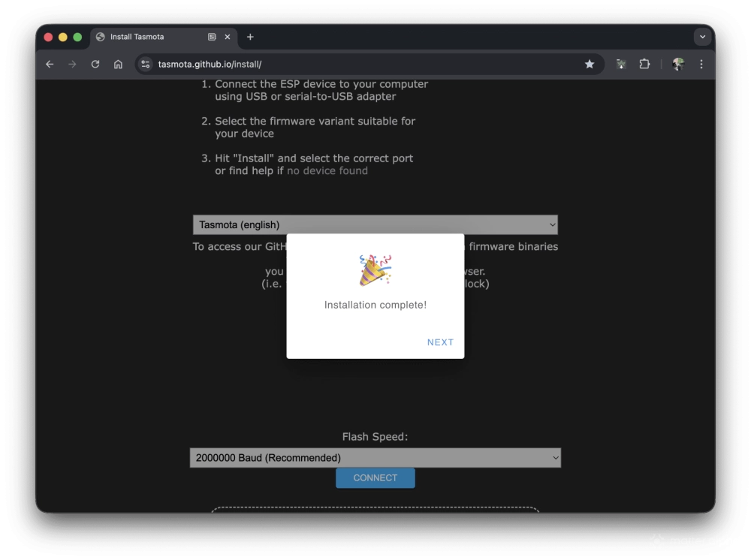Screen dimensions: 751x560
Task: View site information via the address bar icon
Action: [x=146, y=65]
